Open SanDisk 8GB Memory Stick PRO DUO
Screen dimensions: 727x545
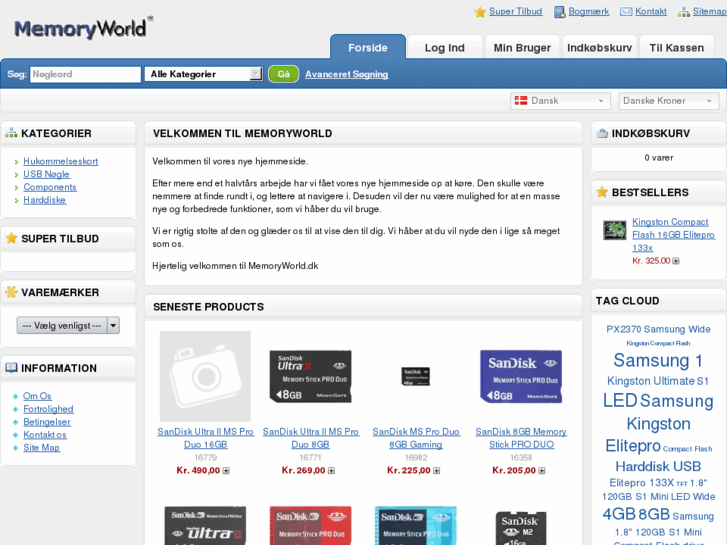click(521, 438)
